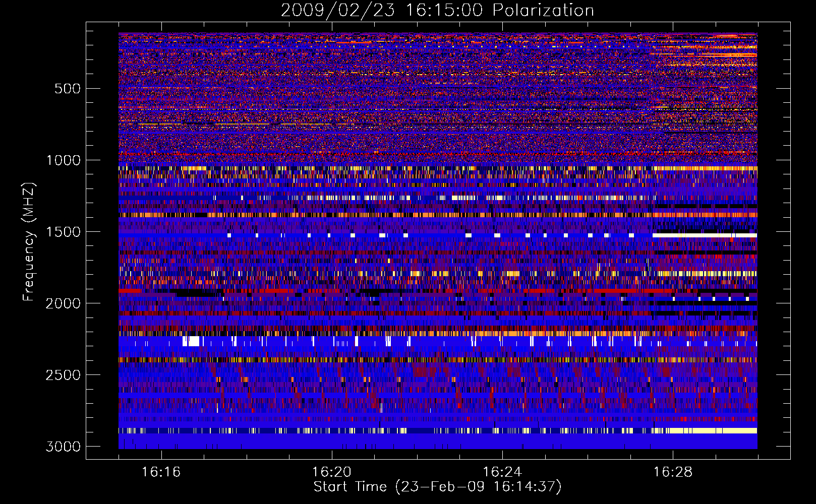The image size is (816, 504).
Task: Click the 'Frequency (MHZ)' y-axis title
Action: coord(29,242)
